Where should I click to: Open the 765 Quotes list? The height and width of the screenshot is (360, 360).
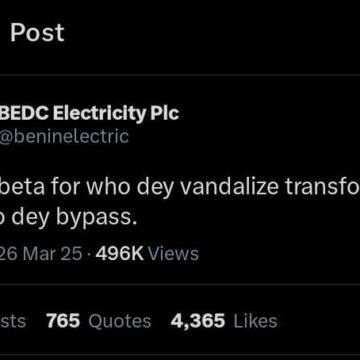coord(99,321)
